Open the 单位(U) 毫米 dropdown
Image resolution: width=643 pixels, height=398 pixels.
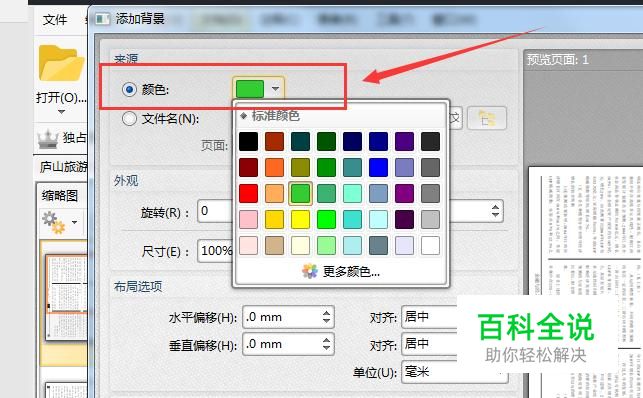[454, 372]
